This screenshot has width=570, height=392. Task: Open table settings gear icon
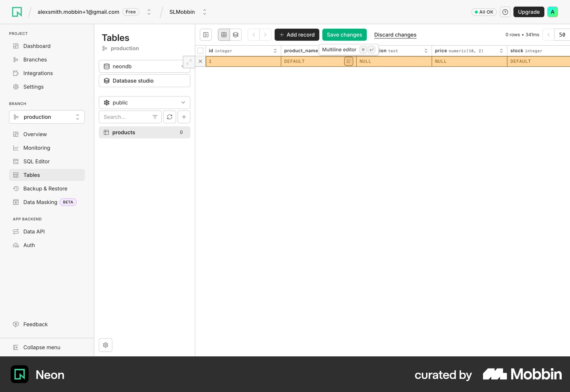coord(105,345)
